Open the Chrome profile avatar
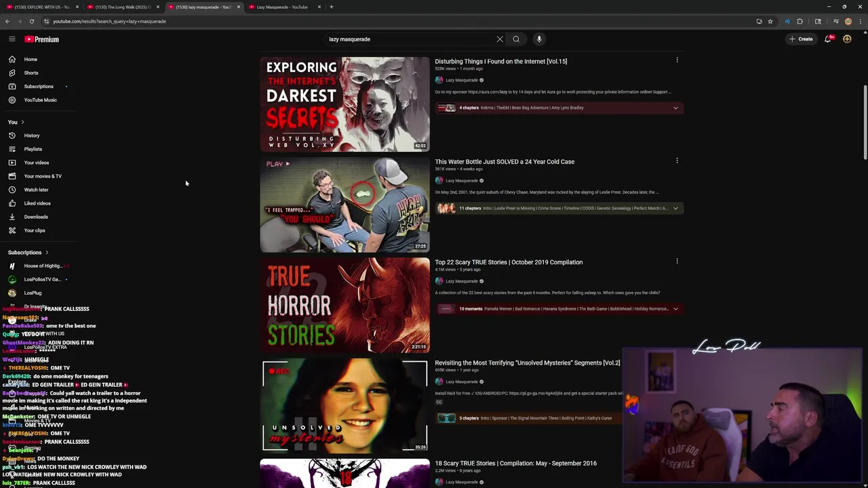868x488 pixels. point(848,21)
